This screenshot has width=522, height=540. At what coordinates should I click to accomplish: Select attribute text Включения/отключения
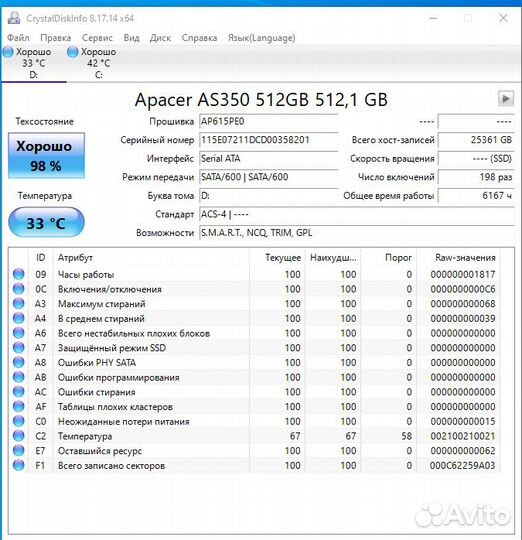(109, 289)
